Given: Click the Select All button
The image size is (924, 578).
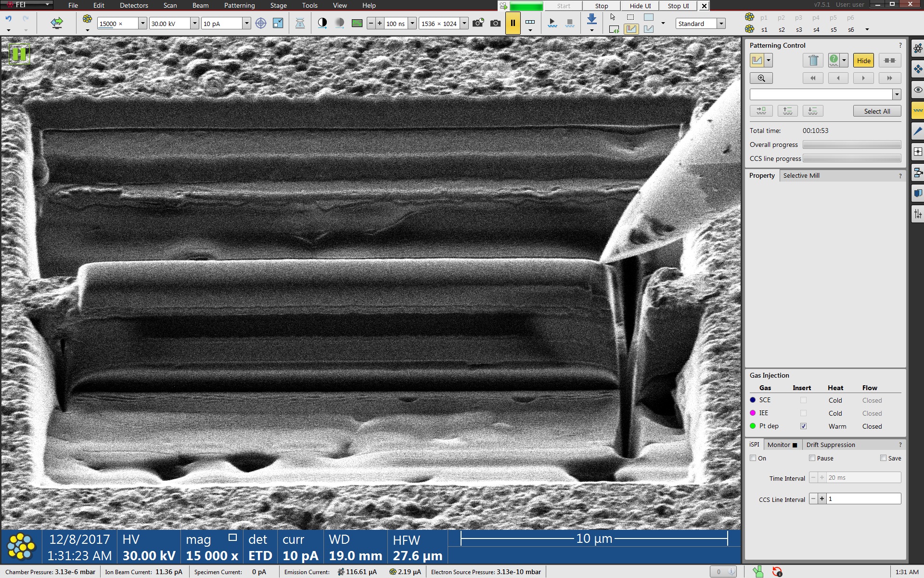Looking at the screenshot, I should [x=876, y=111].
